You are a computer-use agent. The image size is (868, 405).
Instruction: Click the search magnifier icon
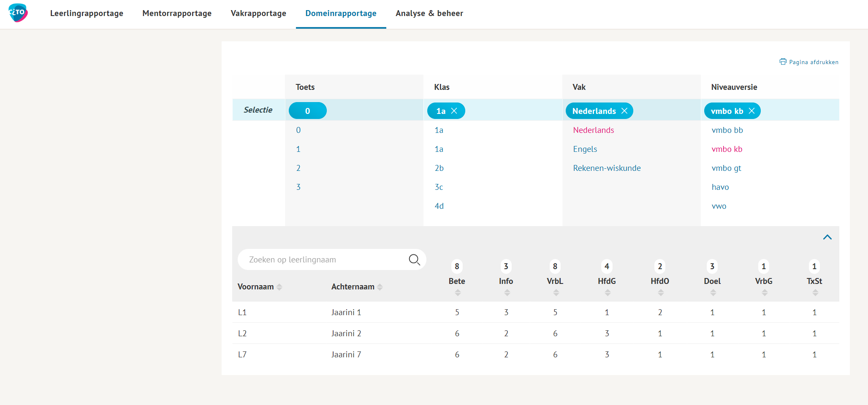pyautogui.click(x=414, y=259)
